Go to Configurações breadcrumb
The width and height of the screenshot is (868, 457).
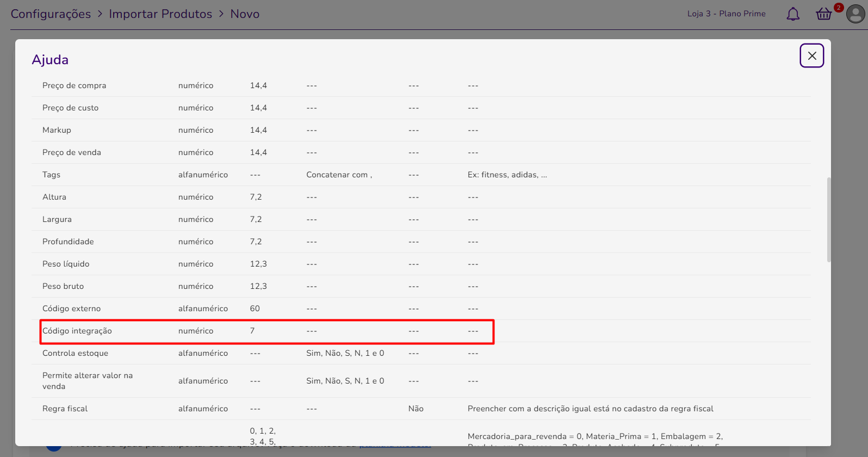pos(51,14)
